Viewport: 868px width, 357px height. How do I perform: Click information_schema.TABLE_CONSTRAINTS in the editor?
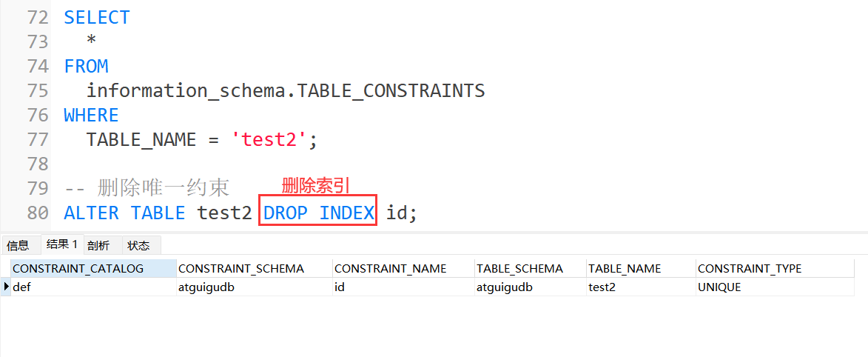[x=285, y=90]
